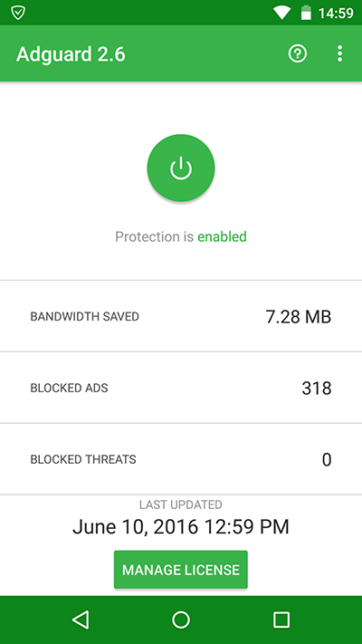Tap the 7.28 MB bandwidth value

click(299, 317)
